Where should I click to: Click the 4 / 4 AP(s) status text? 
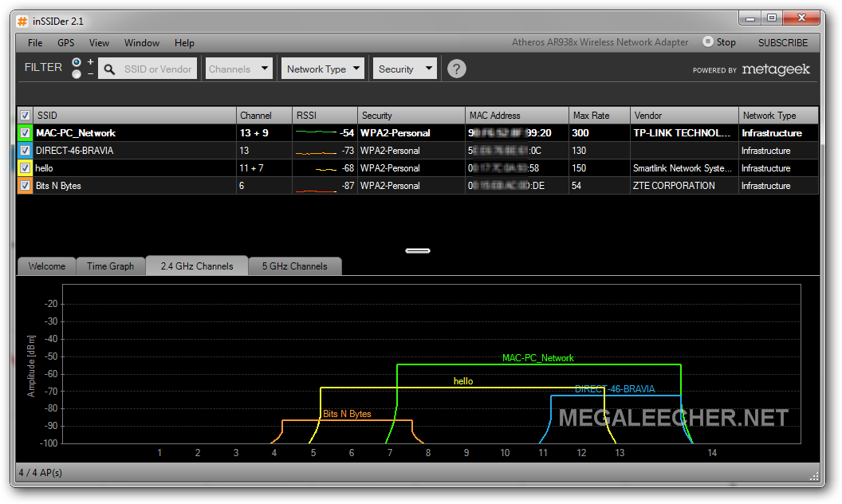pos(41,473)
